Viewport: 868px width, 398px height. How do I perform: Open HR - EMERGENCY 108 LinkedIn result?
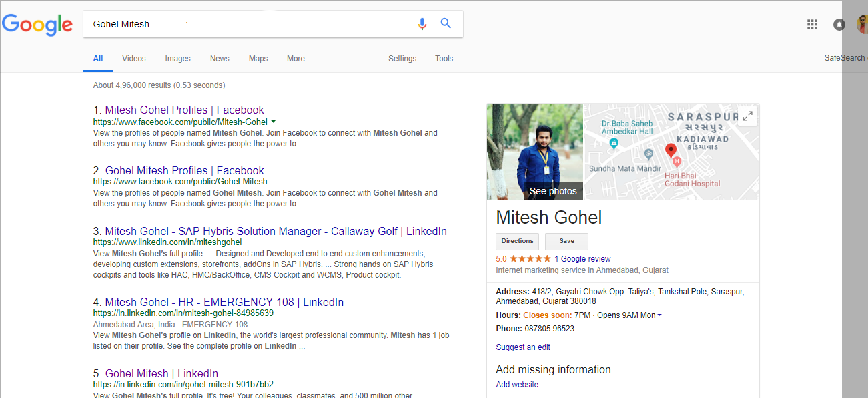224,303
